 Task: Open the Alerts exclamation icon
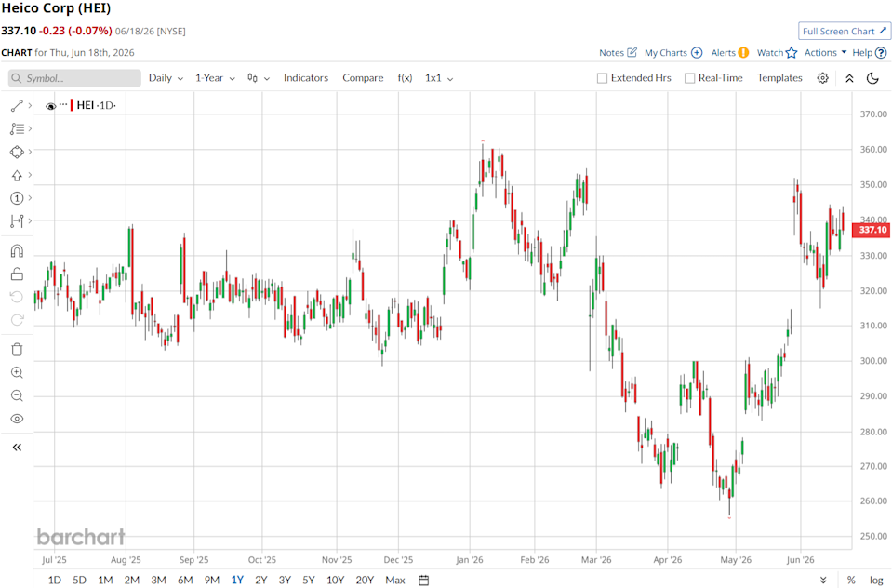[743, 52]
